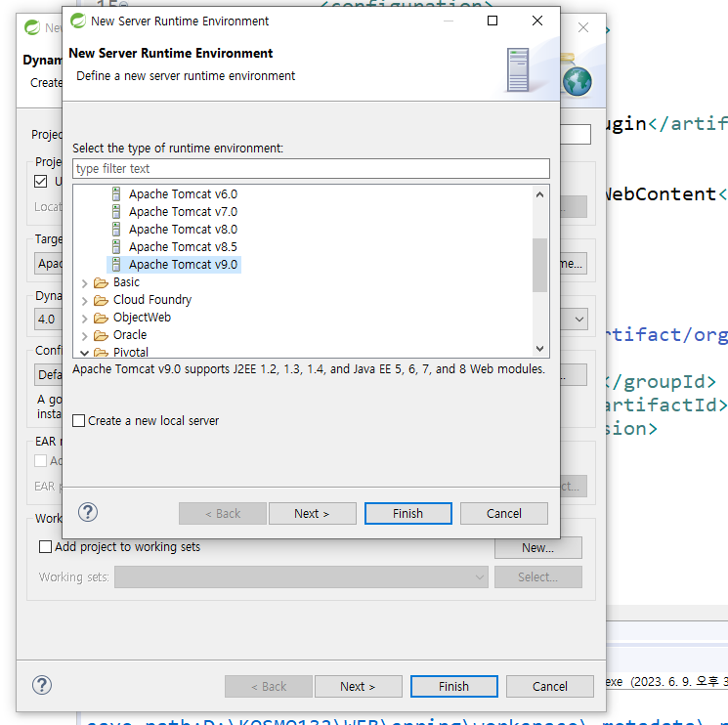Click Next in New Server Runtime dialog
The height and width of the screenshot is (725, 728).
click(x=313, y=513)
